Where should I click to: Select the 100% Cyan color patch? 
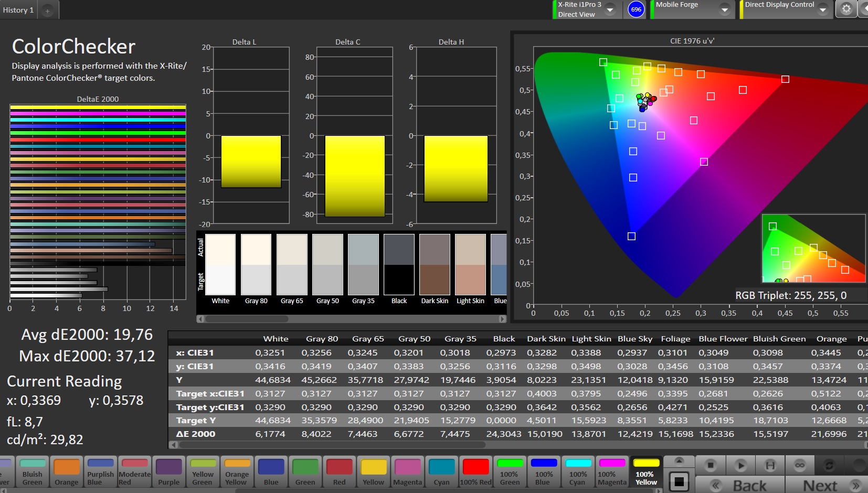578,471
